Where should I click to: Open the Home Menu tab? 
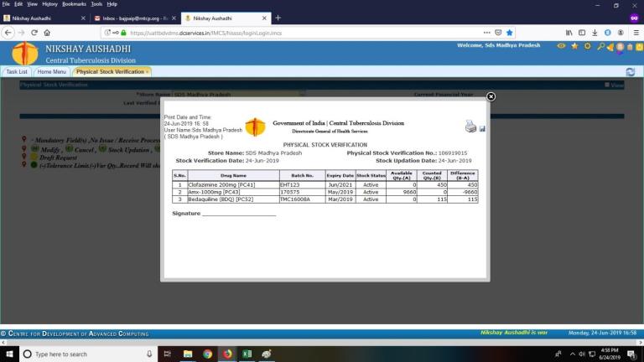tap(51, 72)
